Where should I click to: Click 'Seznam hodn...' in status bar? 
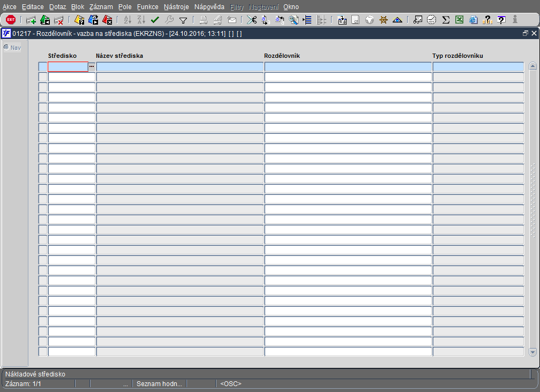click(159, 384)
